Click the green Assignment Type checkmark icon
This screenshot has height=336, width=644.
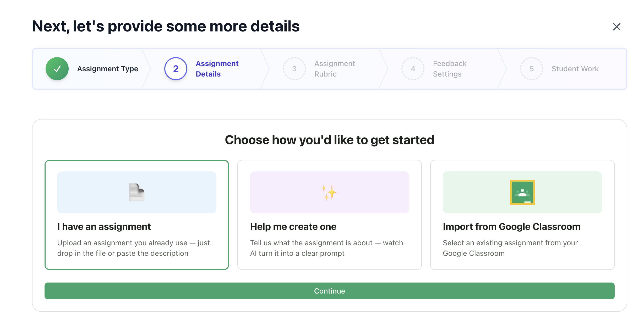pyautogui.click(x=57, y=68)
